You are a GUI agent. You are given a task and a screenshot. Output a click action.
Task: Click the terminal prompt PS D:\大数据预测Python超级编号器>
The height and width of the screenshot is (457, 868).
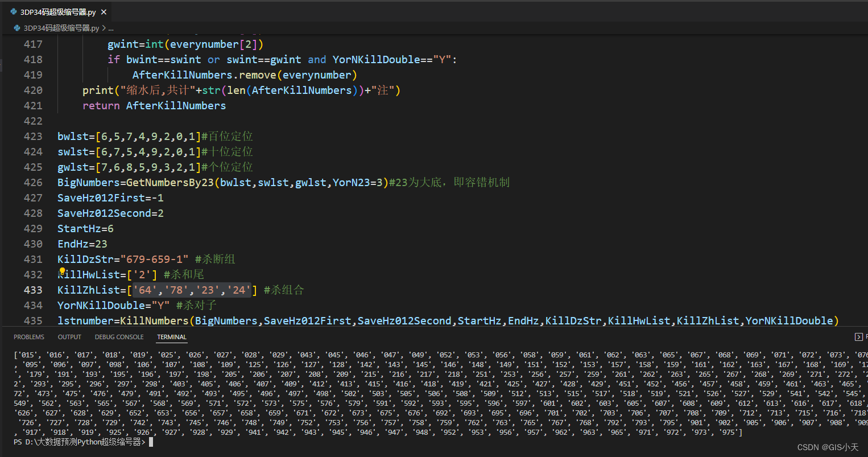pyautogui.click(x=80, y=442)
